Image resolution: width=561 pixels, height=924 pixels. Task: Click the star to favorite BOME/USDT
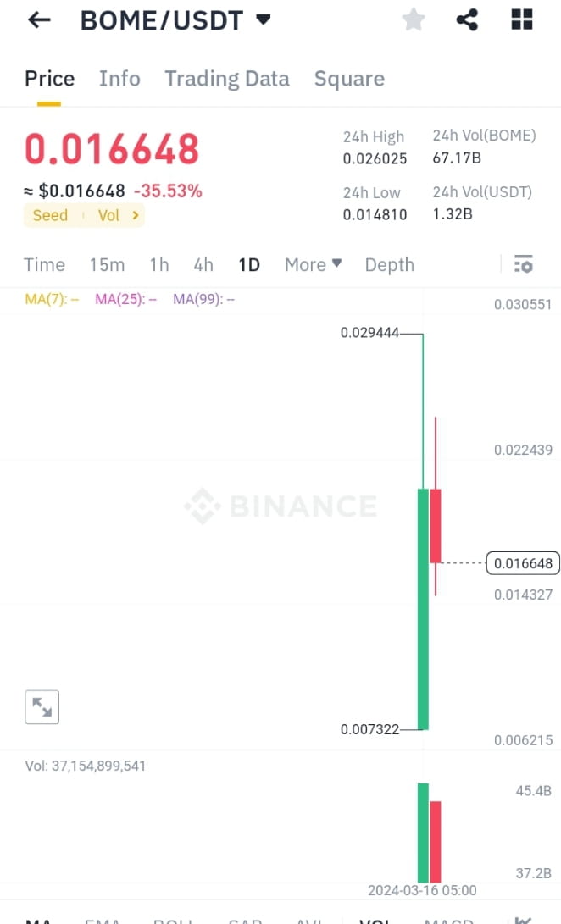[x=414, y=19]
